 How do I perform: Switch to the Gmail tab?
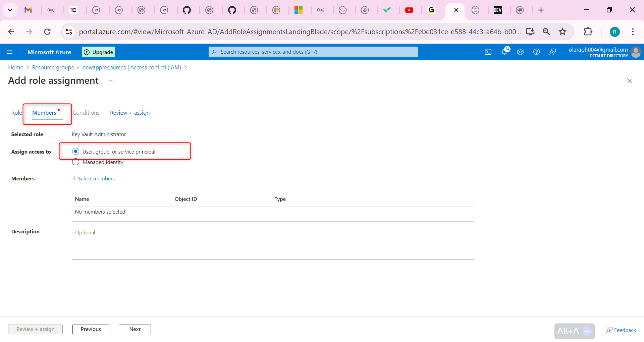tap(28, 10)
